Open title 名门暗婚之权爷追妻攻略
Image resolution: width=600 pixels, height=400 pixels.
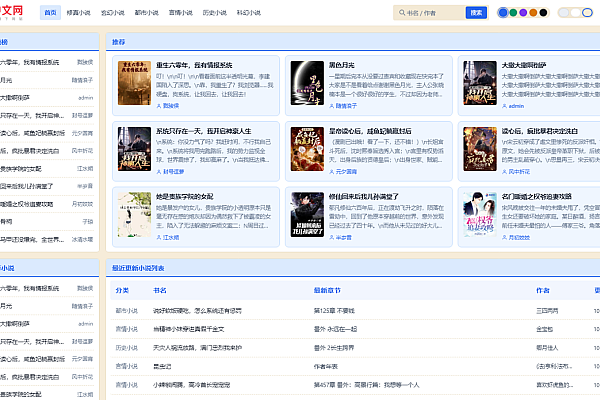point(536,196)
